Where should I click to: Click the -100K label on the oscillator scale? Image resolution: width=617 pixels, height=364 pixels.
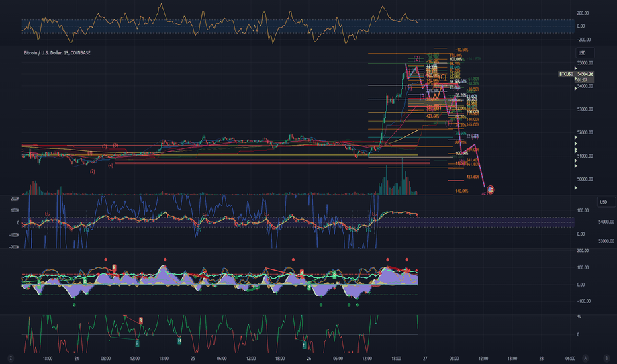[x=15, y=235]
